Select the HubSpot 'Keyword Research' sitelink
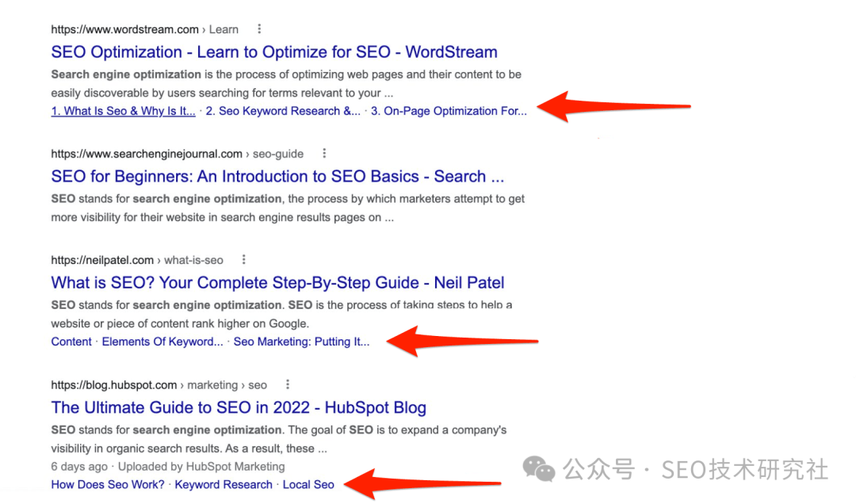856x504 pixels. point(224,484)
